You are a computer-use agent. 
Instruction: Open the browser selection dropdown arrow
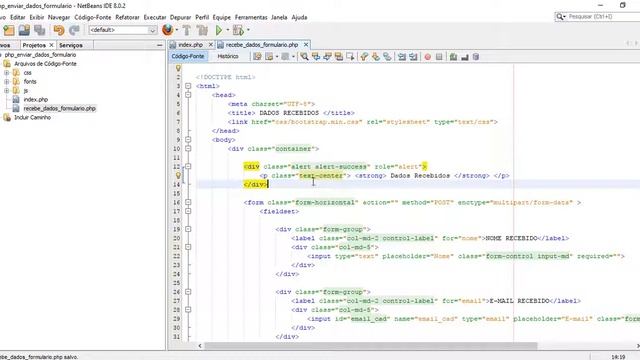pos(177,30)
